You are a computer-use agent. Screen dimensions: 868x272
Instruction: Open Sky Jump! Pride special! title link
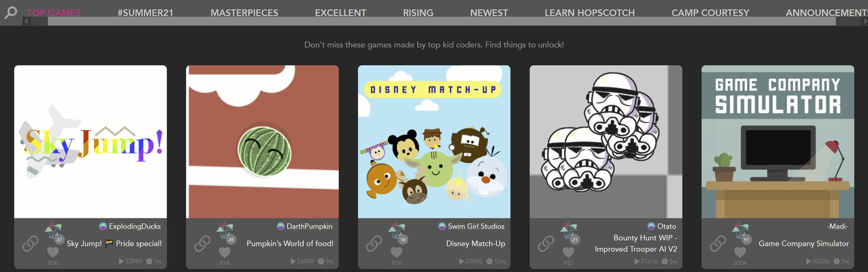114,243
